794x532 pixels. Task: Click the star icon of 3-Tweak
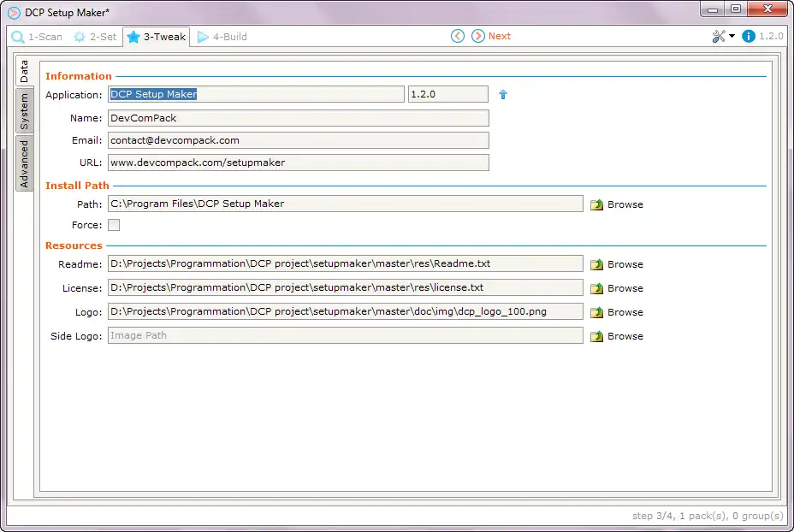coord(133,37)
